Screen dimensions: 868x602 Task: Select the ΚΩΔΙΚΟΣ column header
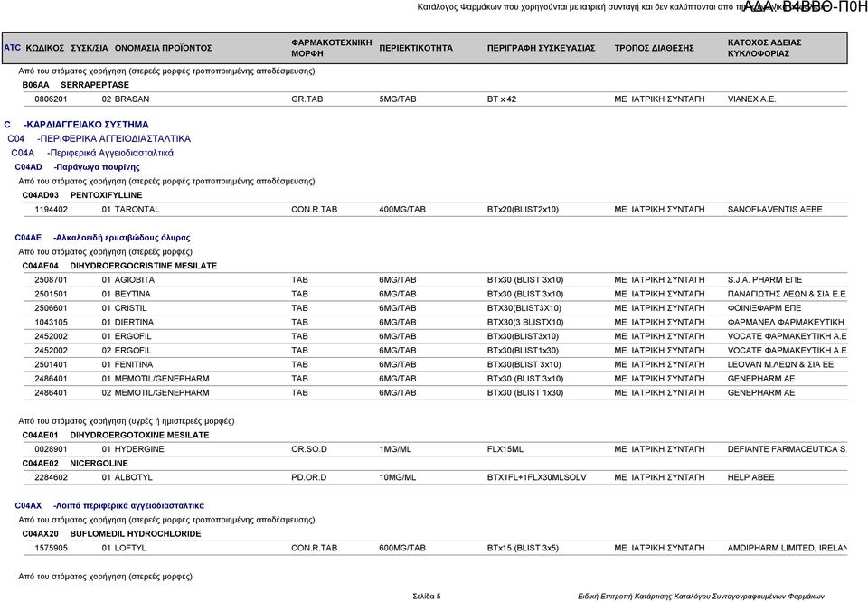point(45,48)
